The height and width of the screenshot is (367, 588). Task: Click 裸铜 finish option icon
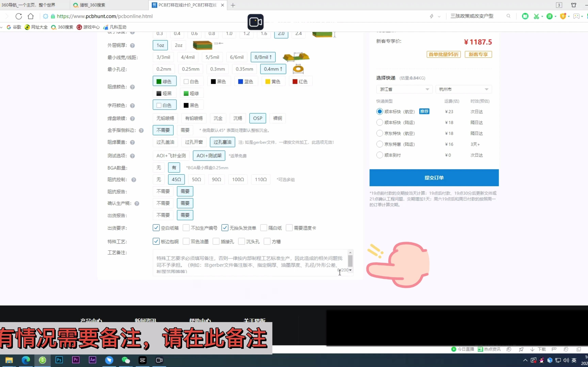278,118
